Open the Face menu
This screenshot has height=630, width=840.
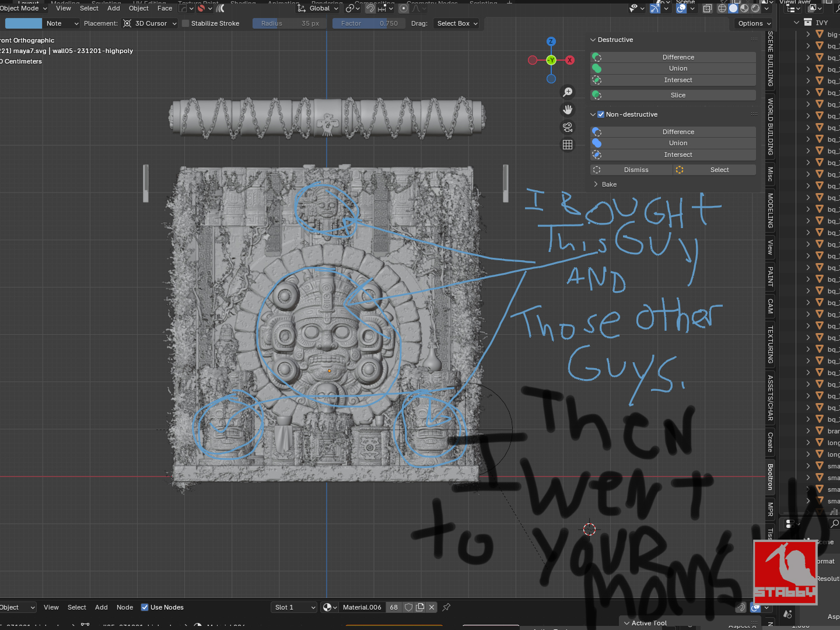164,8
